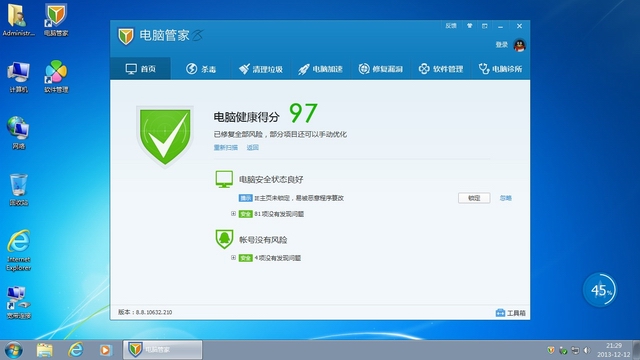Open the skin (shirt) icon in title bar
Image resolution: width=640 pixels, height=360 pixels.
pos(469,26)
